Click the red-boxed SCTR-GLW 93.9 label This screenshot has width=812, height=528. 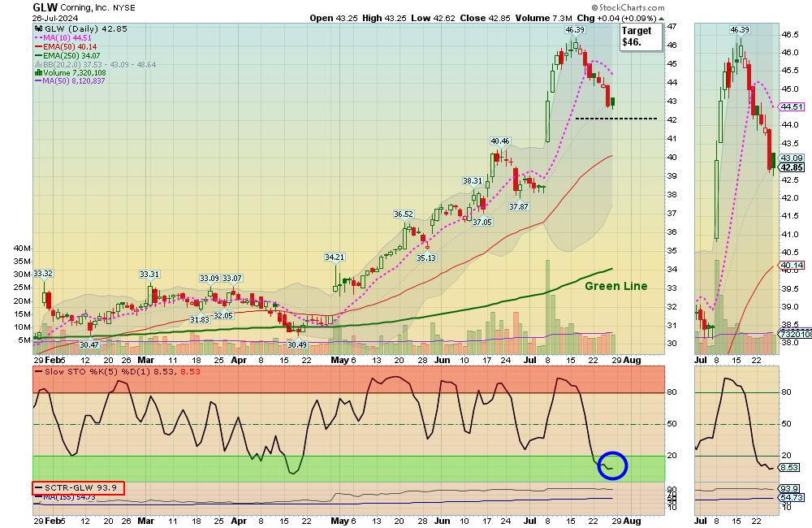[78, 487]
